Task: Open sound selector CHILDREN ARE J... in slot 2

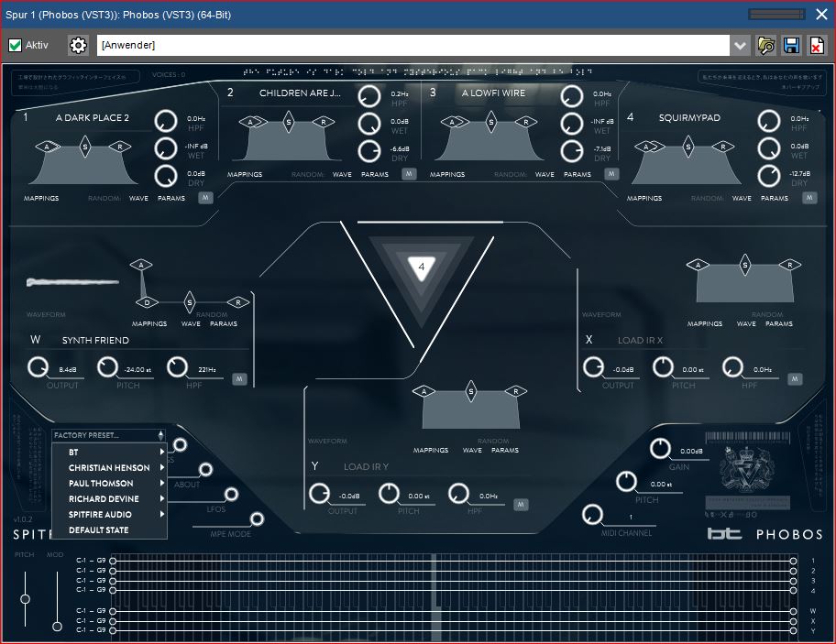Action: pyautogui.click(x=300, y=93)
